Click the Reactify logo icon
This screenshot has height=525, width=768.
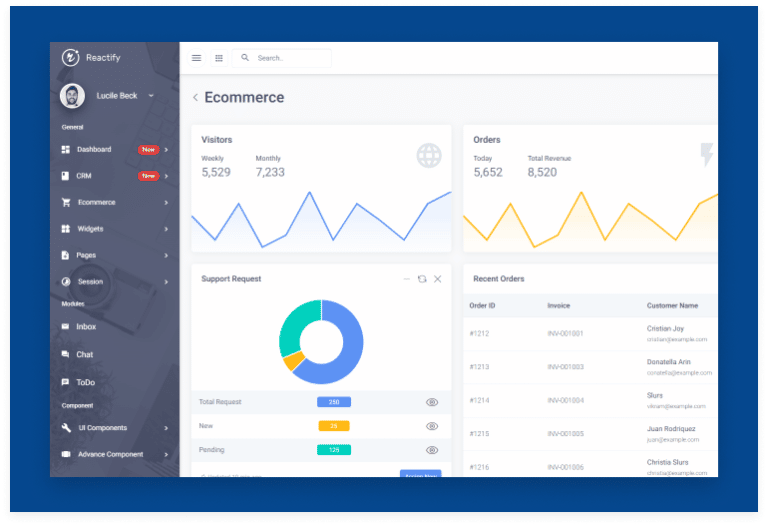click(71, 57)
